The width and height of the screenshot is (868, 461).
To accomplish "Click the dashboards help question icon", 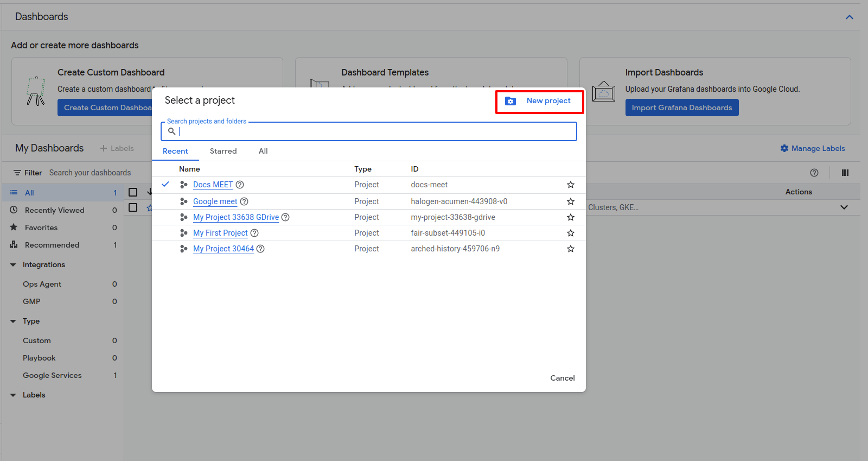I will coord(814,173).
